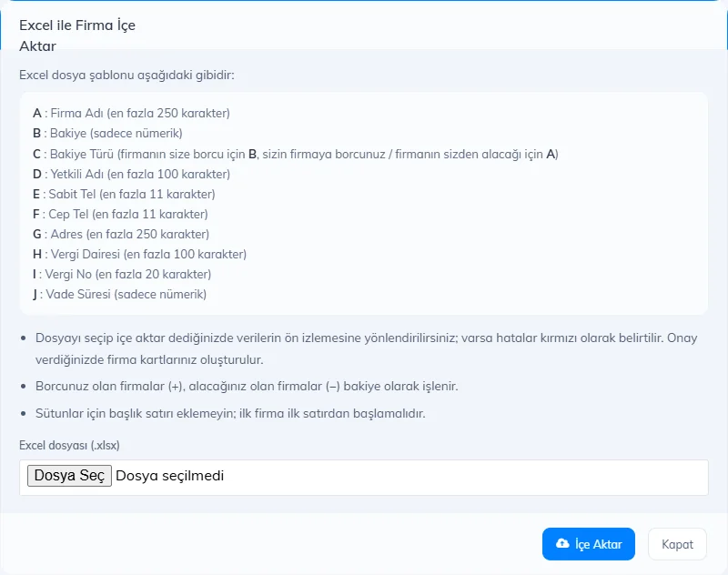Open file chooser via Dosya Seç
The image size is (728, 575).
click(x=69, y=476)
